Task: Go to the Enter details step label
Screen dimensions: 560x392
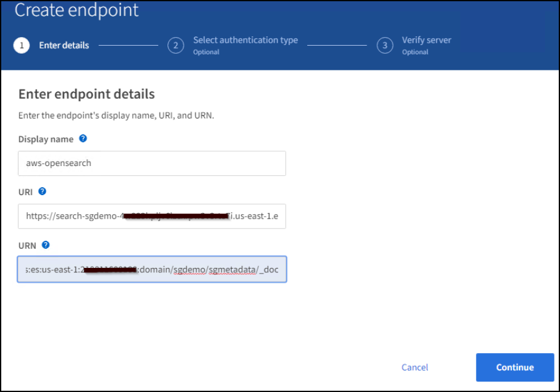Action: pyautogui.click(x=64, y=45)
